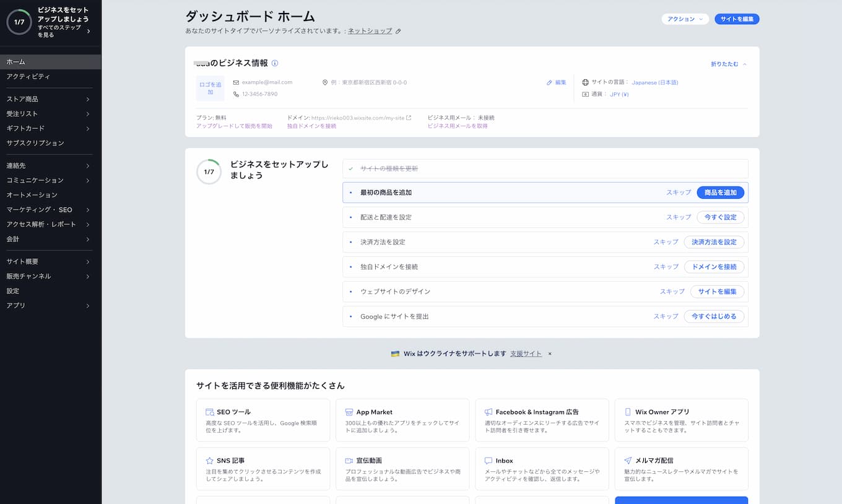Click the phone icon by 12-3456-7890
This screenshot has height=504, width=842.
(236, 94)
